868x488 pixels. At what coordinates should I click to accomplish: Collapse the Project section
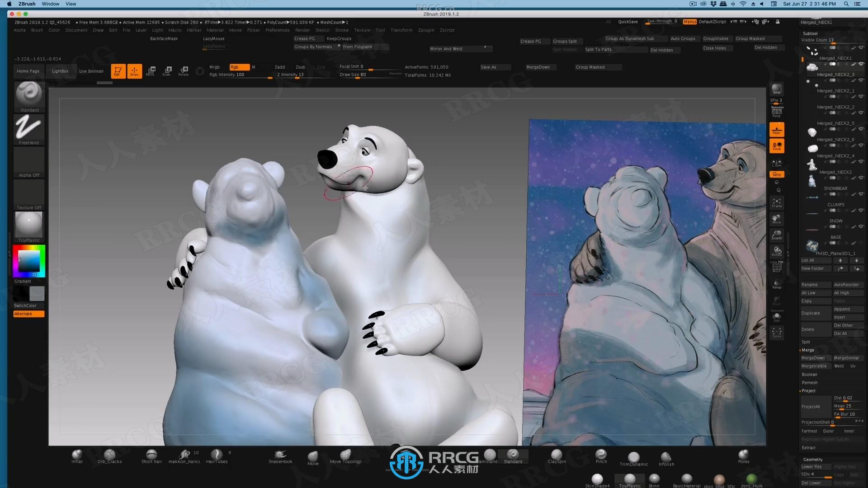click(808, 391)
